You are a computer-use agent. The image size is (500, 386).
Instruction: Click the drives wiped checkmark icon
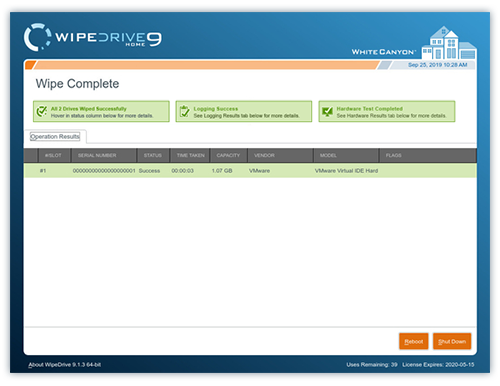[x=42, y=112]
